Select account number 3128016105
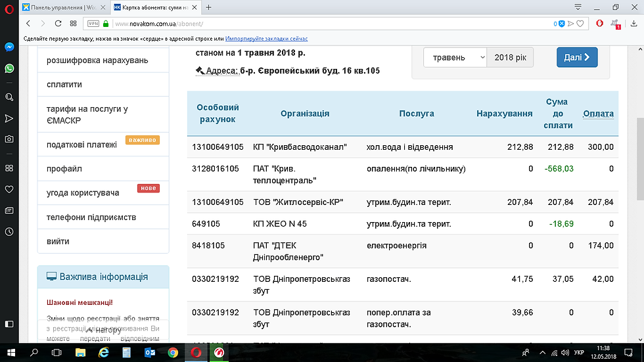Screen dimensions: 644x362 click(x=216, y=169)
